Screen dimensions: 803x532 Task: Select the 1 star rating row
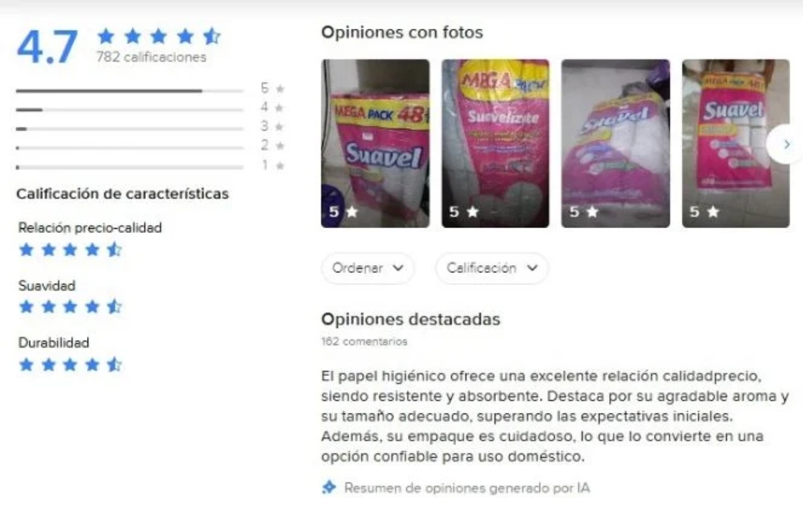pos(151,165)
